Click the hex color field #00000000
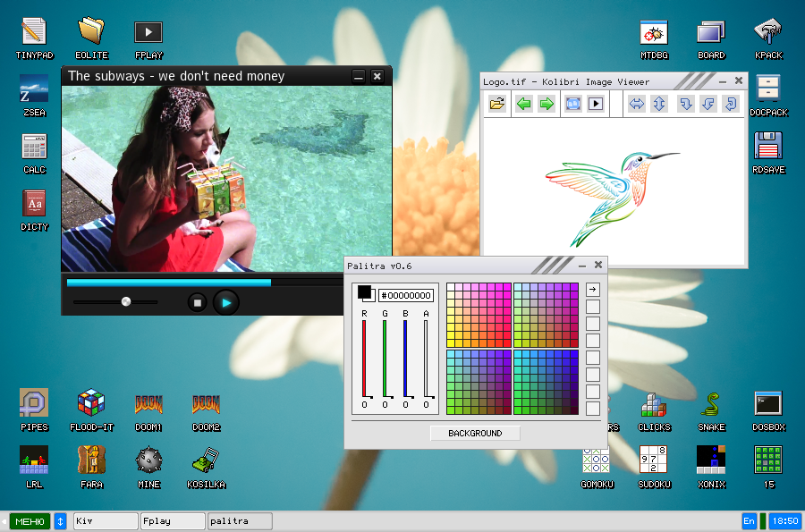 pyautogui.click(x=406, y=296)
